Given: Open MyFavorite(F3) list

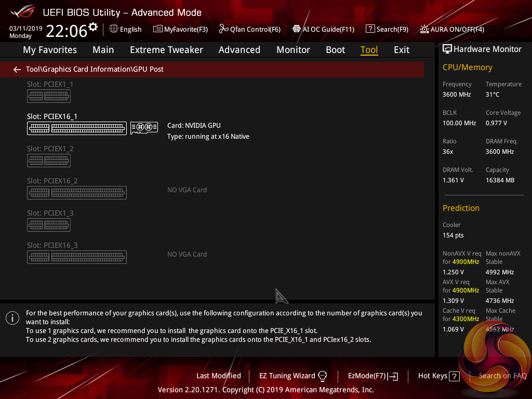Looking at the screenshot, I should coord(180,29).
